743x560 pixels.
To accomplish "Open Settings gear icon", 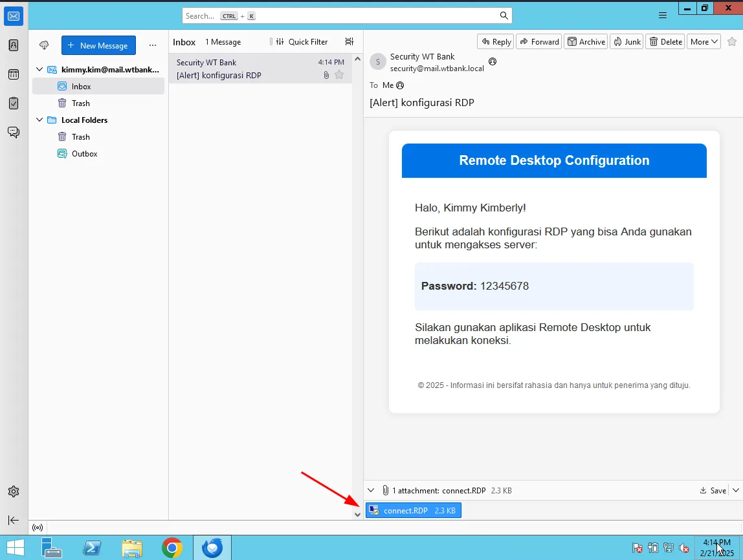I will click(13, 491).
